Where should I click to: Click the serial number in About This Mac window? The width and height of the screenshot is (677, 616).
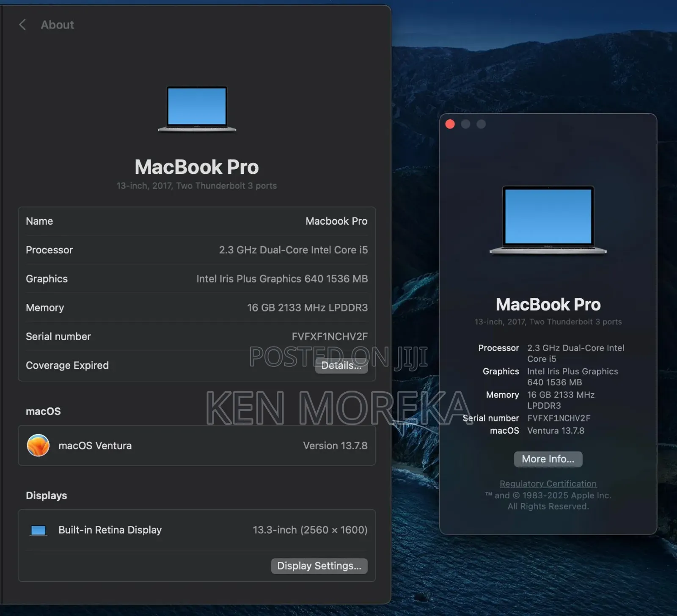click(559, 418)
